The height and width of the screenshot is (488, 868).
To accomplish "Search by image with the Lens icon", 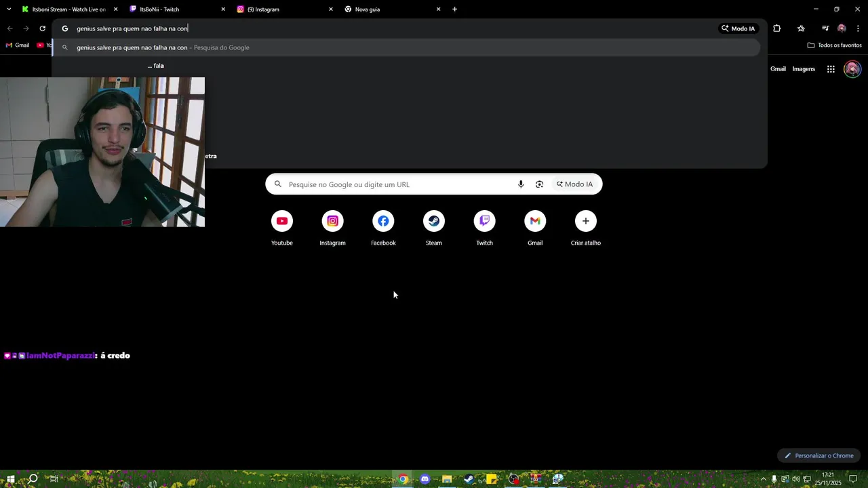I will pos(539,184).
